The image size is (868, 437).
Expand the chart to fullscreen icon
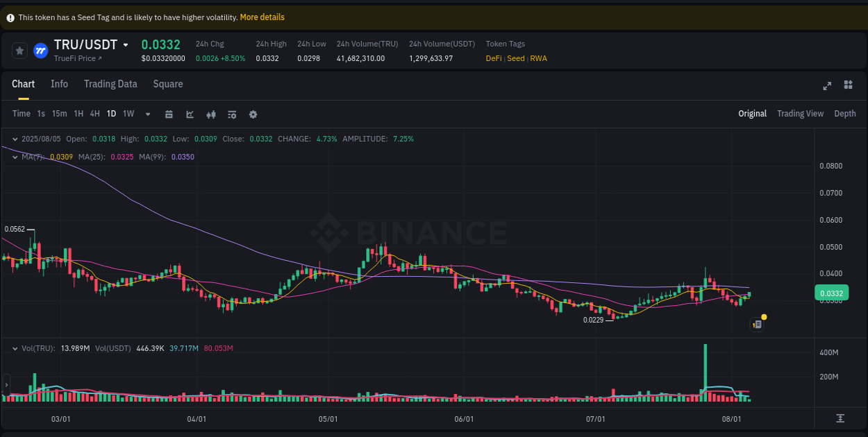(x=826, y=86)
